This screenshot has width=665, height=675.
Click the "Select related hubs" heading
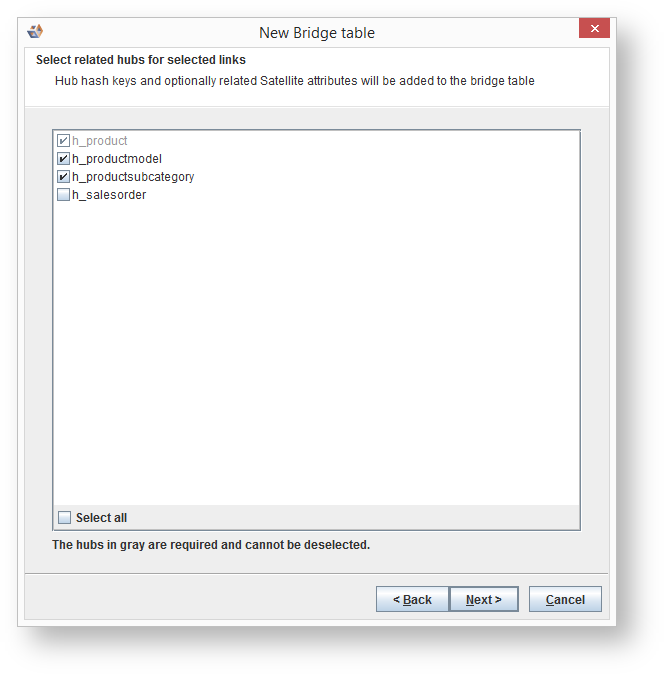pyautogui.click(x=140, y=60)
